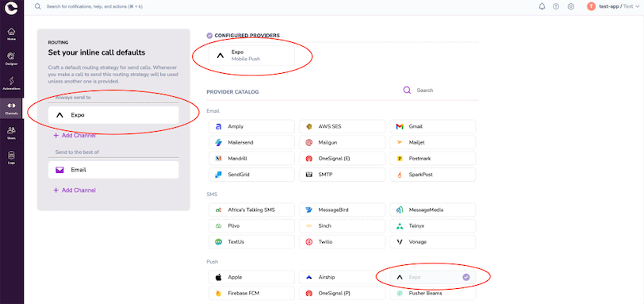Add Channel under Send to the best of
644x304 pixels.
point(75,190)
